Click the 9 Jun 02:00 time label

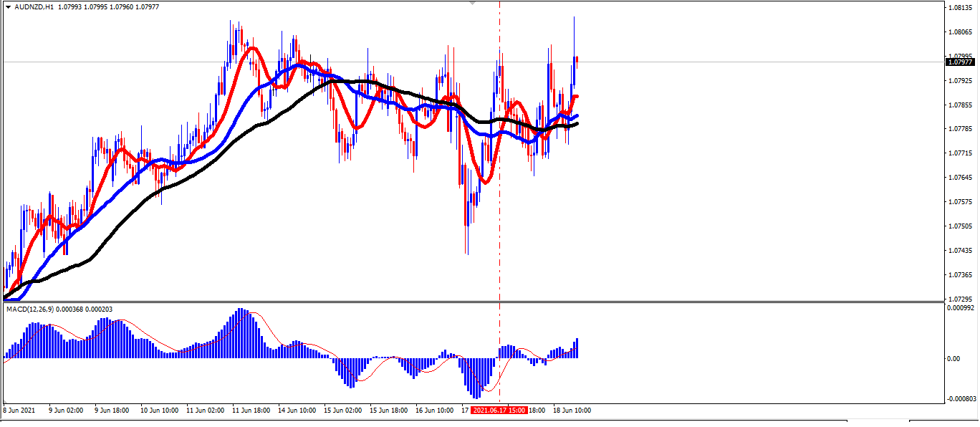(x=66, y=411)
